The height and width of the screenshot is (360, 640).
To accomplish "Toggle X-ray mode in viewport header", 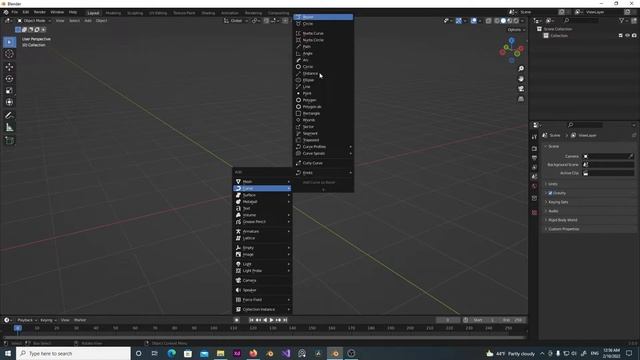I will tap(489, 20).
